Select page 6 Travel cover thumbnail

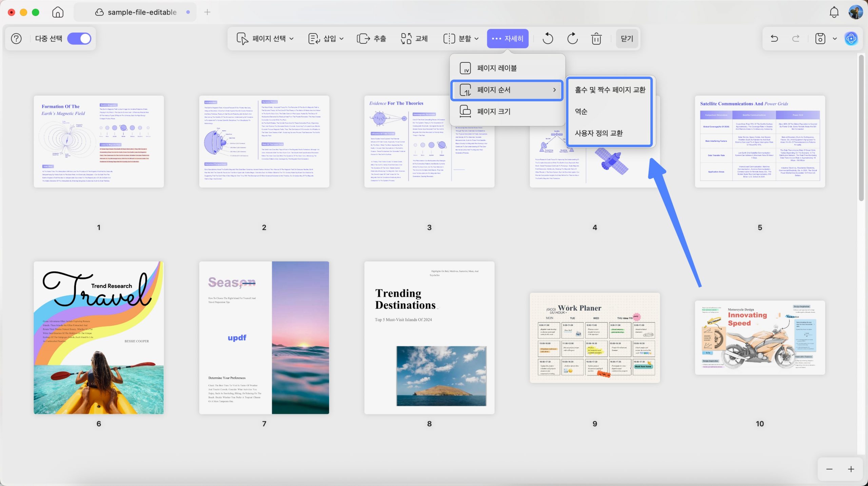click(99, 337)
